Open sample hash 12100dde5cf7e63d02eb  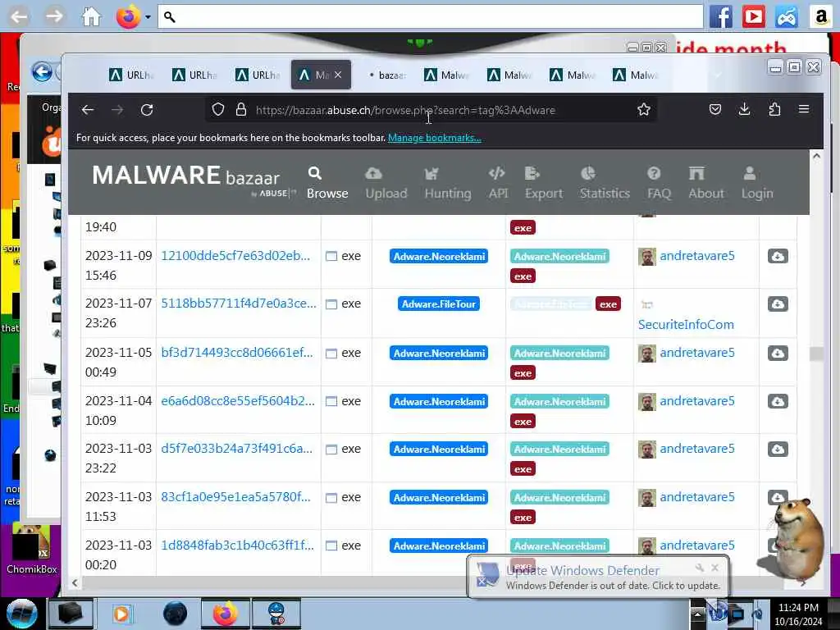235,256
